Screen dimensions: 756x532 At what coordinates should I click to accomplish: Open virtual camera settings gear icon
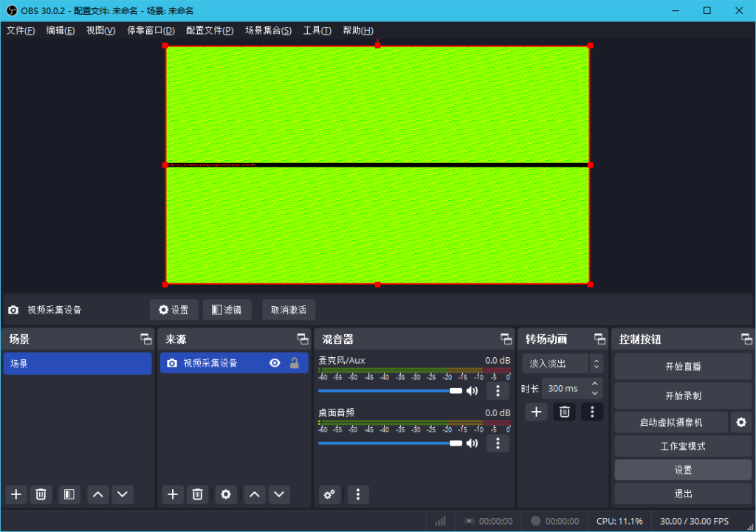740,422
